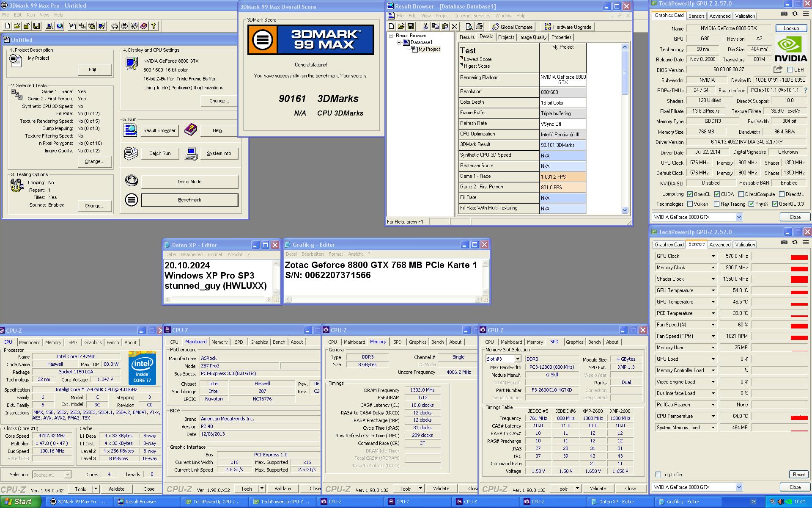812x508 pixels.
Task: Click the purple help book toolbar icon
Action: click(144, 26)
